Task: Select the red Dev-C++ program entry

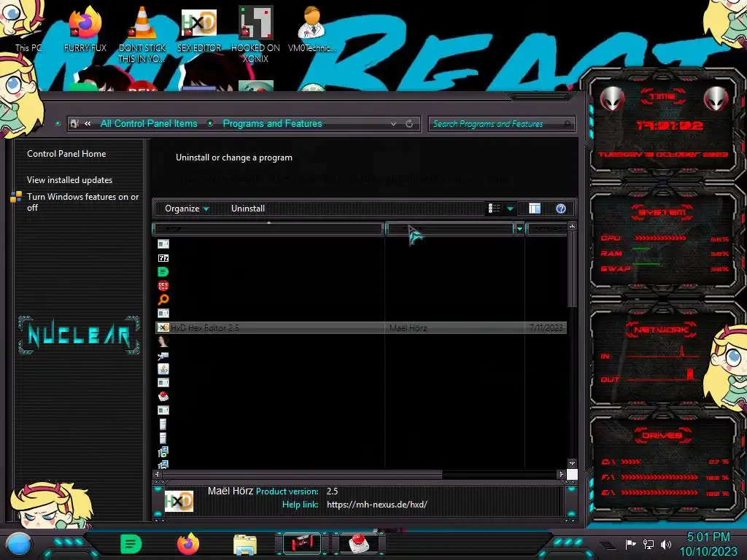Action: [163, 286]
